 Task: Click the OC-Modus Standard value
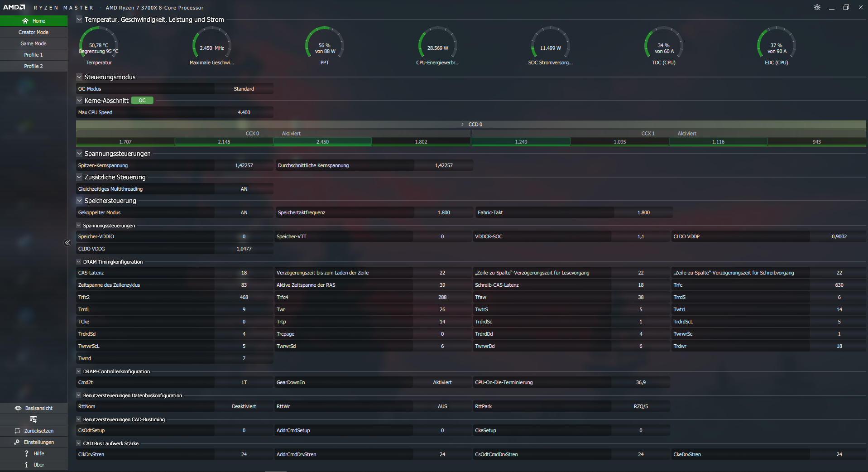click(244, 89)
